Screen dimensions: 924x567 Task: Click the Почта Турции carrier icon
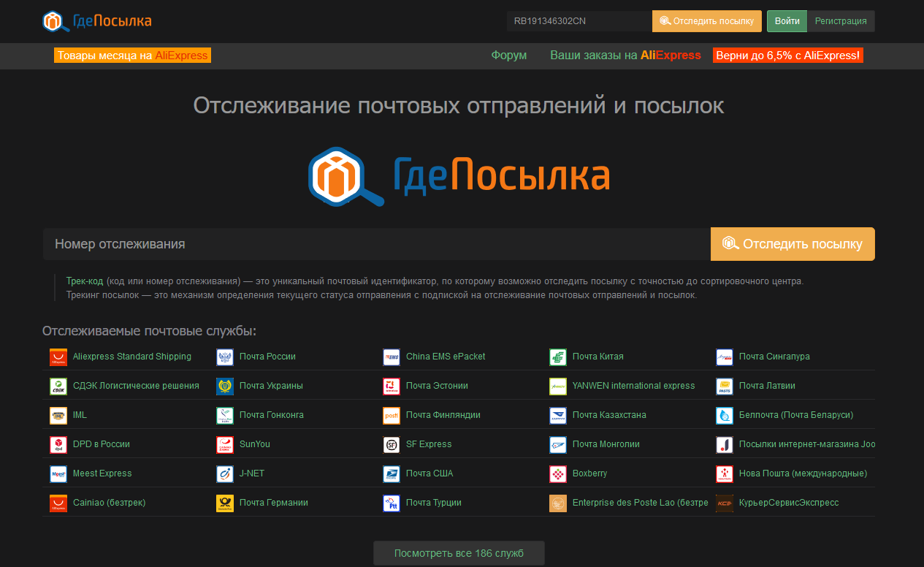click(x=392, y=503)
